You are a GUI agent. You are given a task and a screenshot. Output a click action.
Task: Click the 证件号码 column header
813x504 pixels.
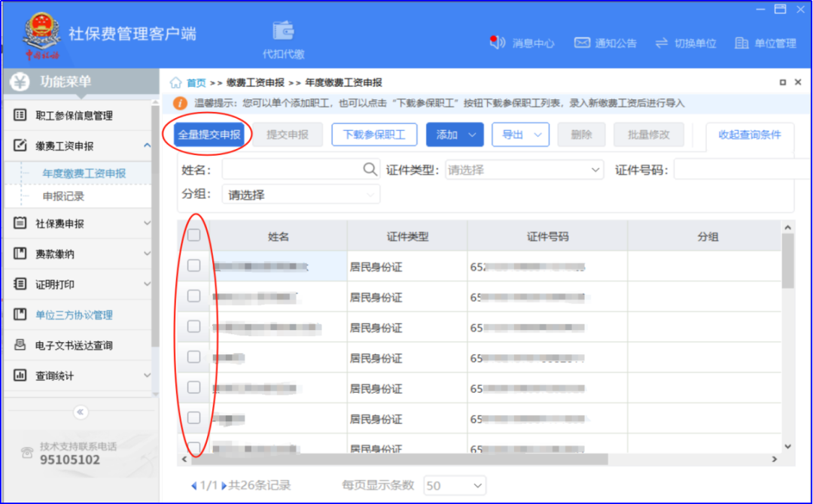tap(547, 237)
